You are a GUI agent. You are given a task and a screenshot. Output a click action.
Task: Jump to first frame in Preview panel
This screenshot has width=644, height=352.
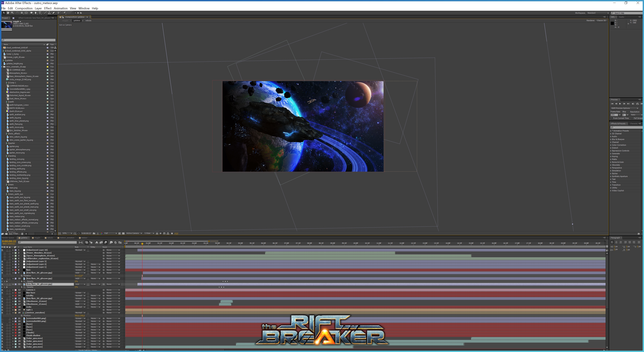coord(612,104)
